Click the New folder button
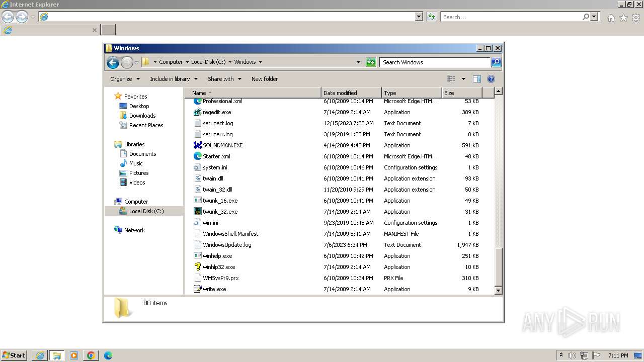 (x=265, y=79)
